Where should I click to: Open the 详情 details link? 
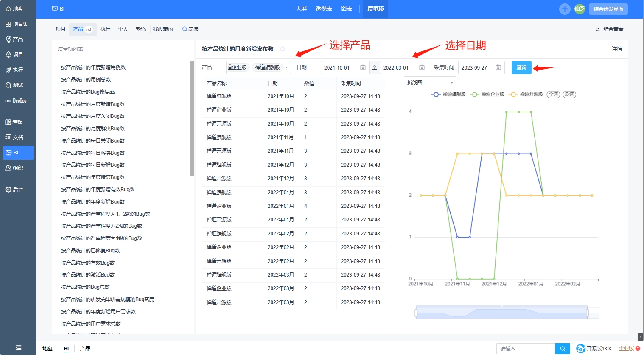617,49
